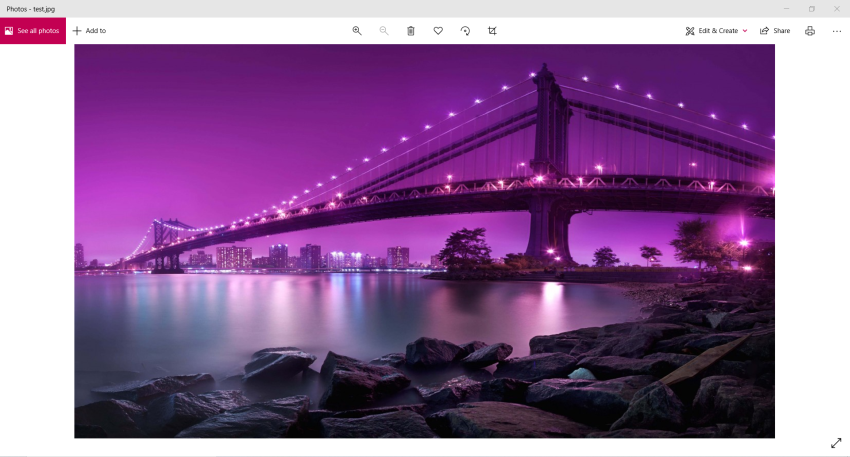This screenshot has height=457, width=850.
Task: Enter fullscreen with the expand arrows icon
Action: 836,443
